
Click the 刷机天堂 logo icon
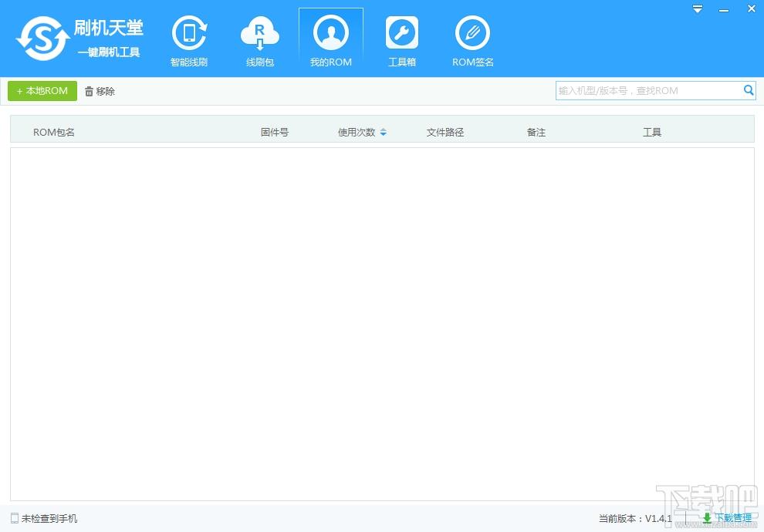click(x=42, y=38)
